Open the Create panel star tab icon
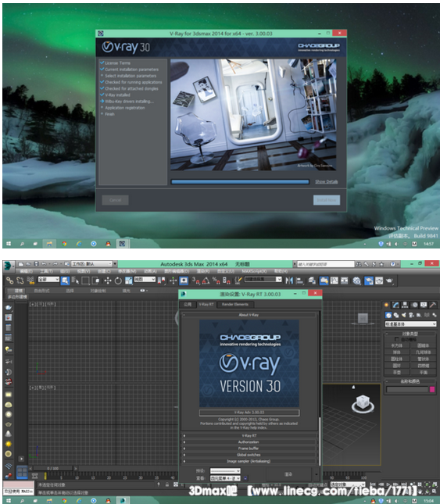This screenshot has height=504, width=440. pos(386,305)
